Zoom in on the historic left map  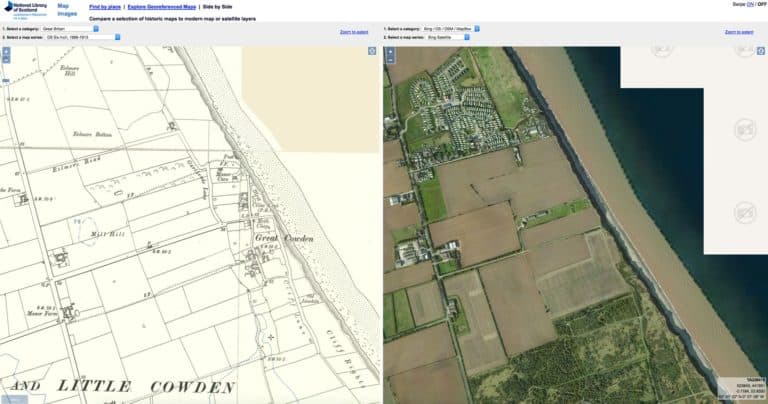click(x=6, y=51)
